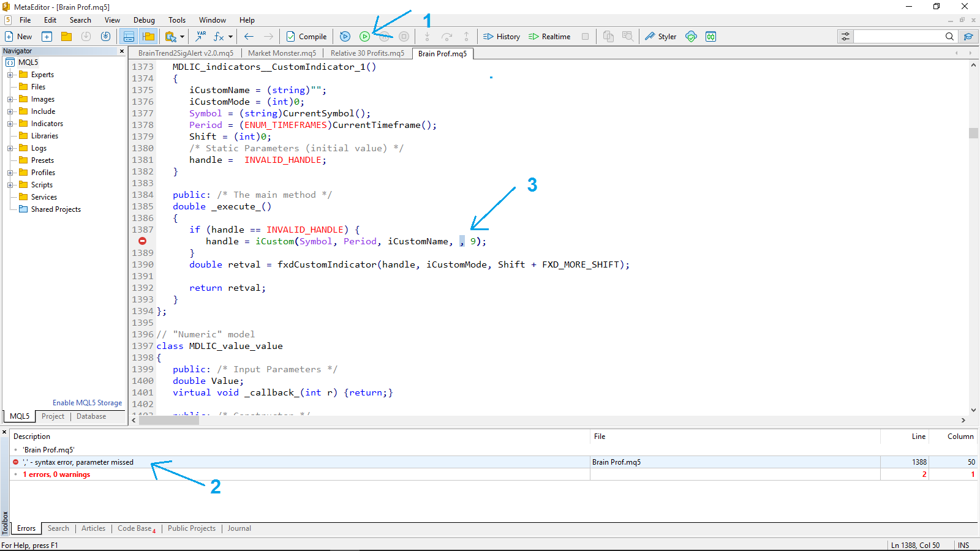The image size is (980, 551).
Task: Open file using the yellow folder icon
Action: 66,37
